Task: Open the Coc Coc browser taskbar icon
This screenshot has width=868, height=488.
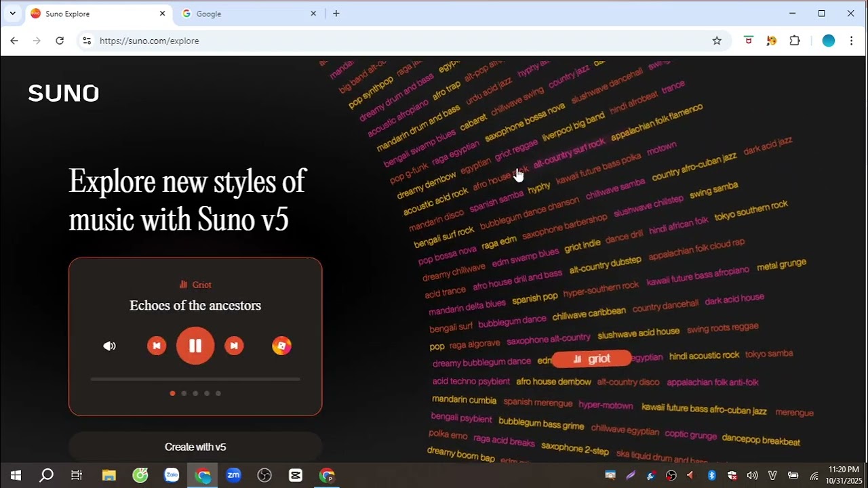Action: (140, 475)
